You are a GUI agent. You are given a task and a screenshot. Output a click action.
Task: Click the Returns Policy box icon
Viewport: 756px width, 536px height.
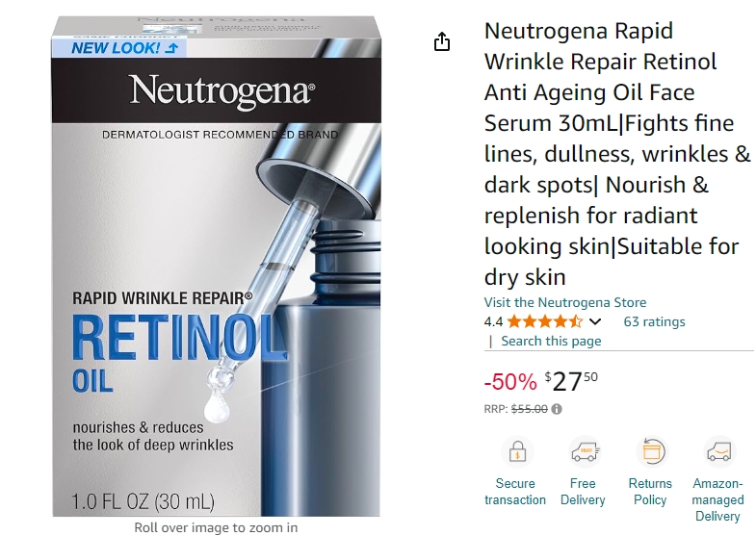[x=652, y=452]
